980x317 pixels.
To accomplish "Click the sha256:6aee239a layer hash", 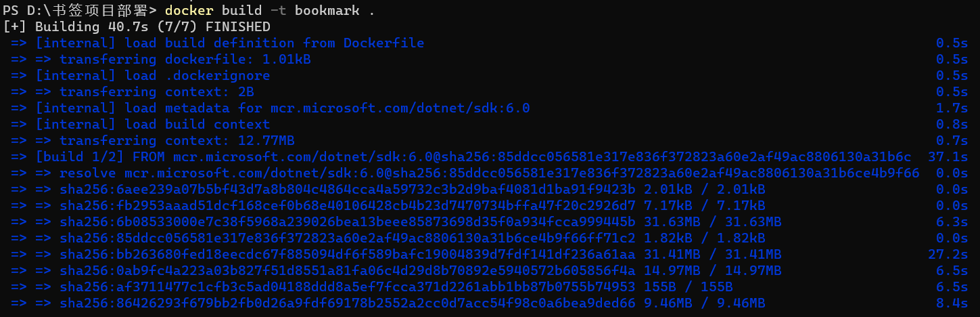I will pyautogui.click(x=347, y=190).
